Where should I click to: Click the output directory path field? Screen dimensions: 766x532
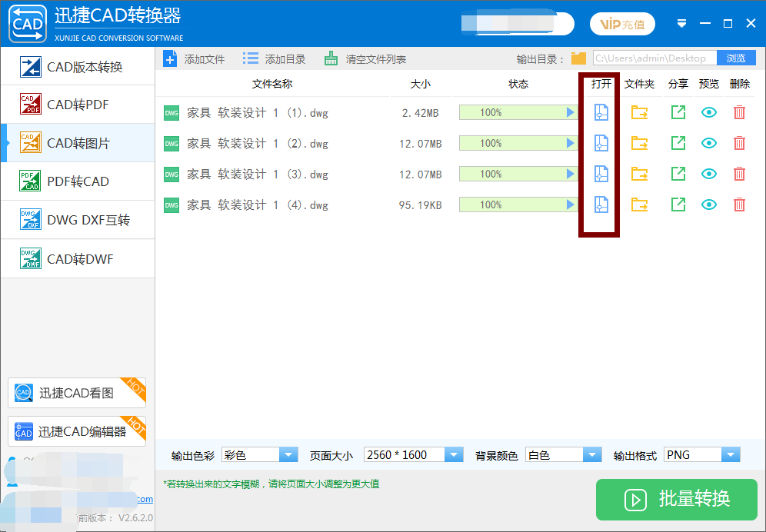click(654, 58)
